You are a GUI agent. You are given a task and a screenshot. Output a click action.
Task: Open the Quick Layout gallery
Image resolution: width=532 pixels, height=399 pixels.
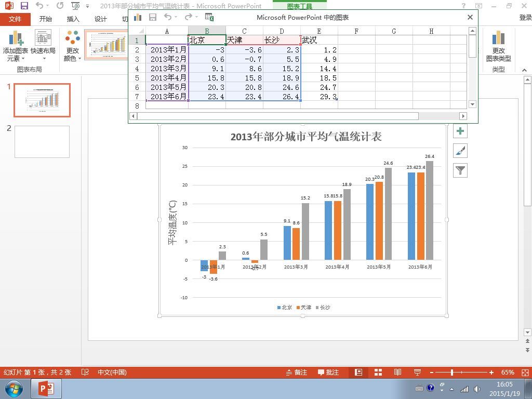point(43,46)
